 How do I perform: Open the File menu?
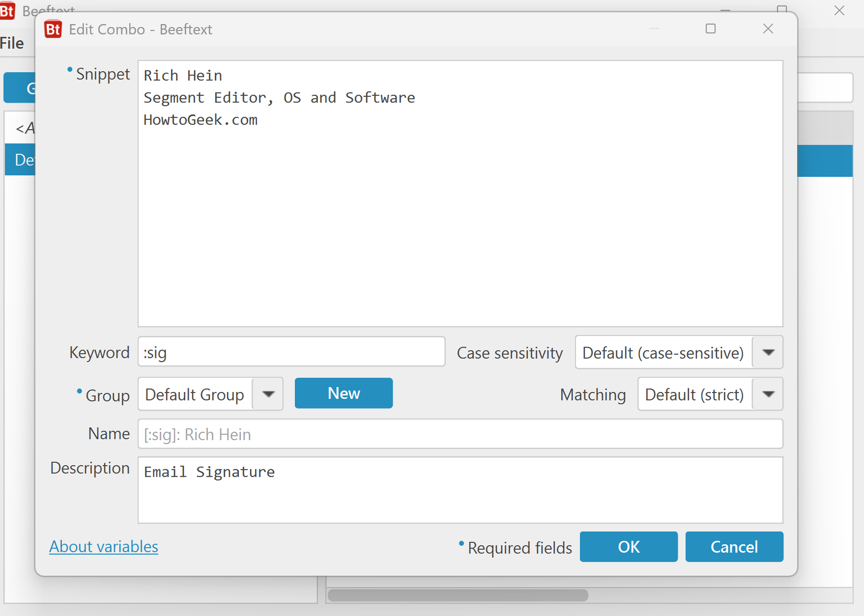click(x=12, y=43)
